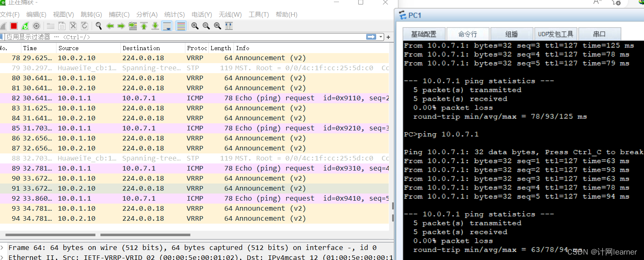The image size is (644, 260).
Task: Open the 无线(W) menu
Action: (x=231, y=15)
